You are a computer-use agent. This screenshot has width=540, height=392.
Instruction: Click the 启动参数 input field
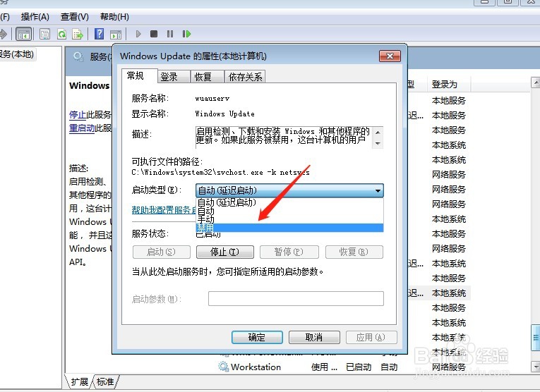(x=296, y=298)
